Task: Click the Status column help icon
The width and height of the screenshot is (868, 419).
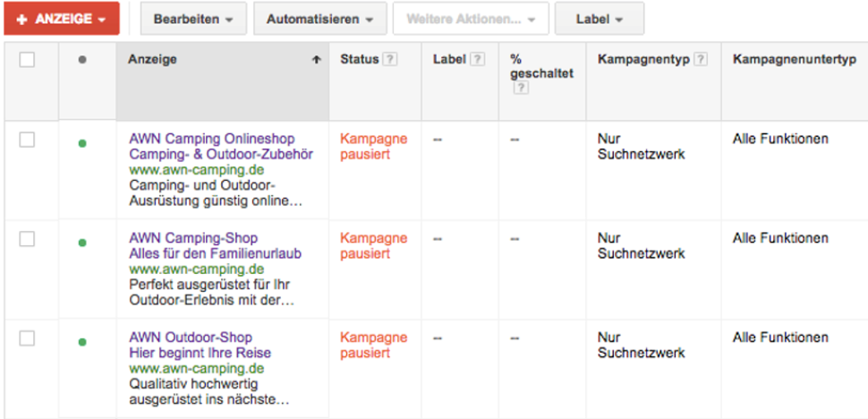Action: click(390, 60)
